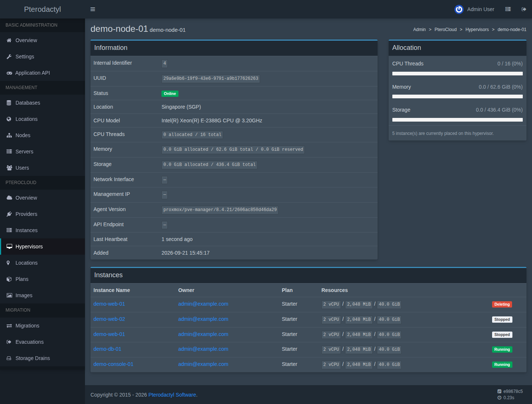Go to Migrations in the sidebar
532x404 pixels.
[x=42, y=326]
